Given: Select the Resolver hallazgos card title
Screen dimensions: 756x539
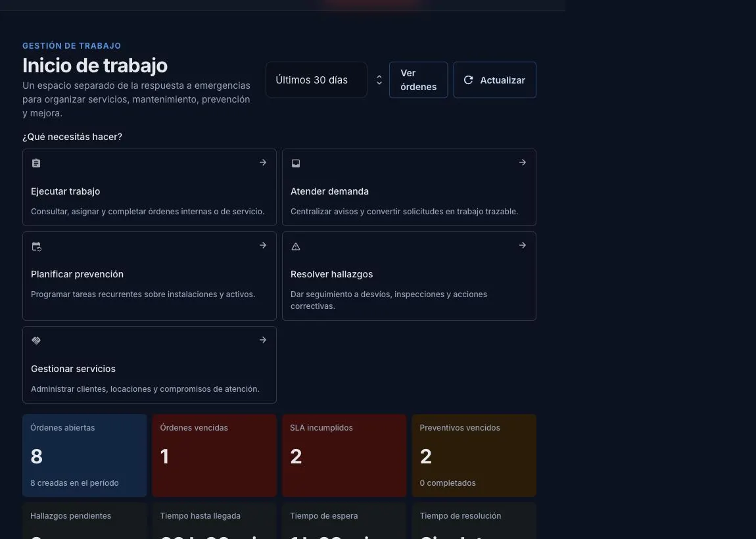Looking at the screenshot, I should tap(332, 274).
